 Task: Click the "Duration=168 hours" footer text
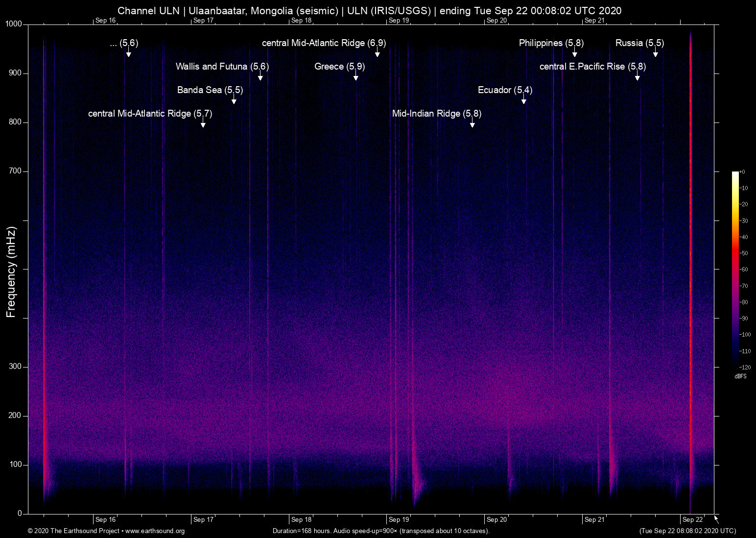coord(302,531)
